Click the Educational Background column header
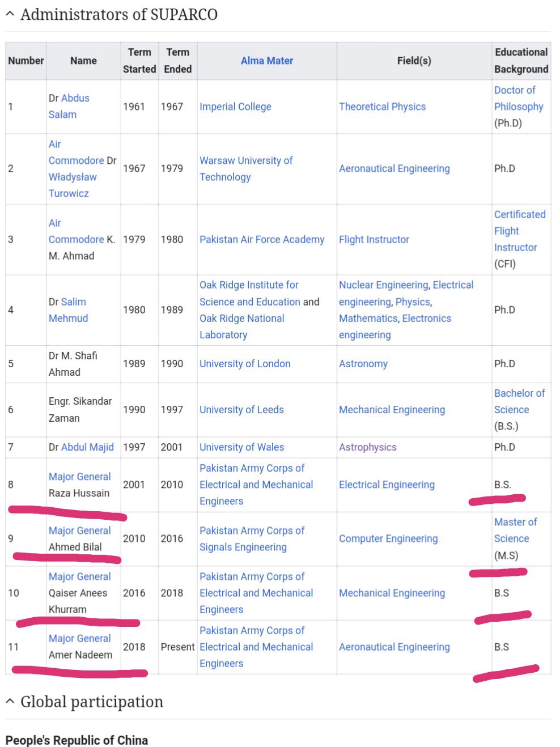The width and height of the screenshot is (560, 747). click(x=521, y=61)
